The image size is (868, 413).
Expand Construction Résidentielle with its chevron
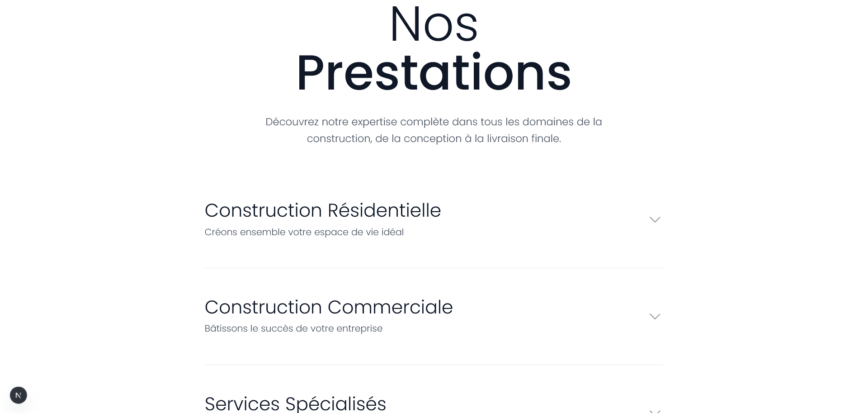(655, 219)
